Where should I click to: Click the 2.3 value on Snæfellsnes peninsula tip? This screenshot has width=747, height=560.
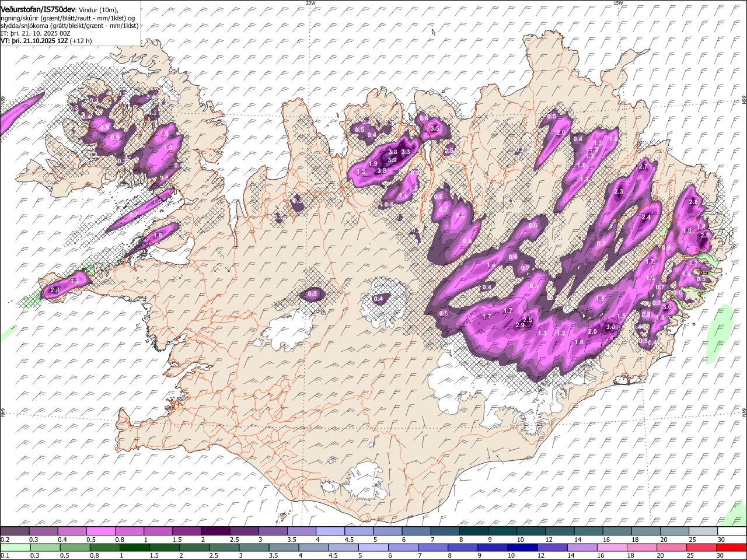(x=55, y=290)
